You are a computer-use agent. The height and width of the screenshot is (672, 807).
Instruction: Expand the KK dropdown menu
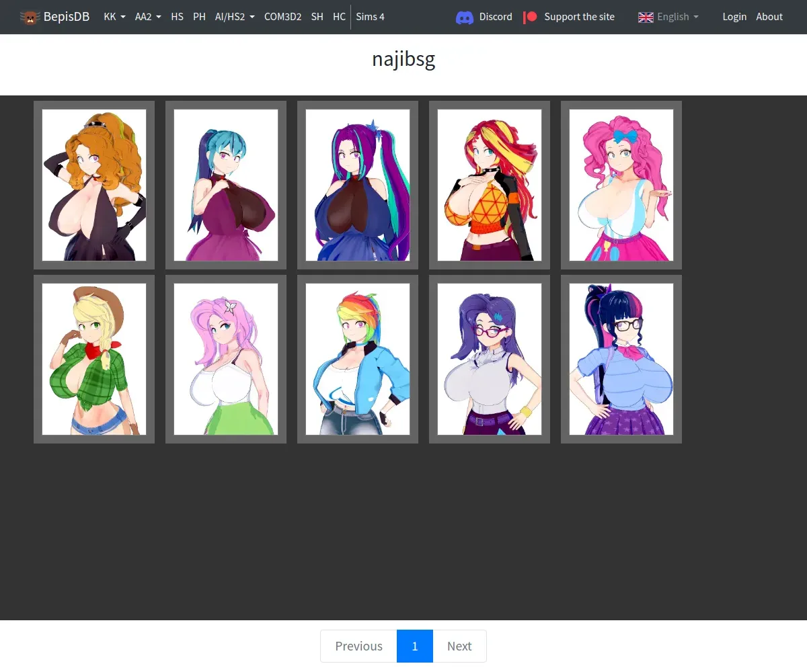(x=114, y=17)
